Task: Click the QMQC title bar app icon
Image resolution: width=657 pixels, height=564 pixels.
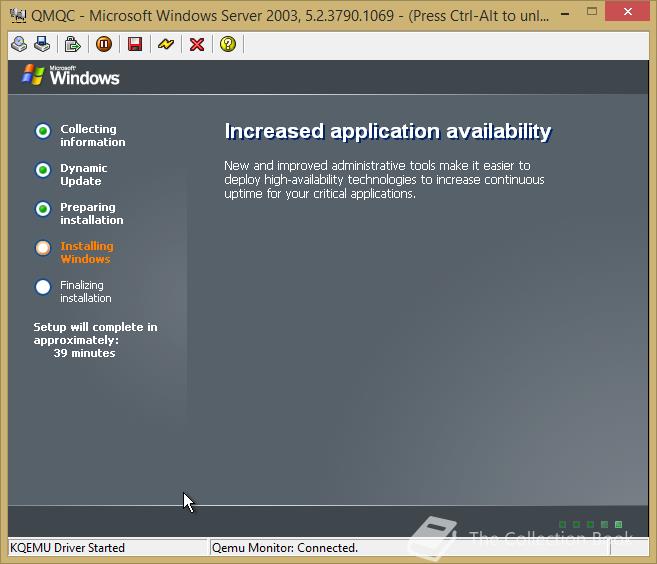Action: coord(18,16)
